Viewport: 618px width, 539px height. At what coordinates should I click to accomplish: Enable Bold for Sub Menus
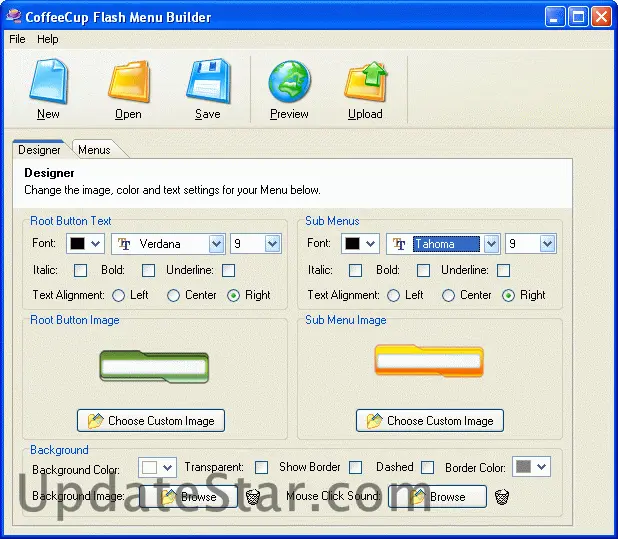tap(423, 270)
